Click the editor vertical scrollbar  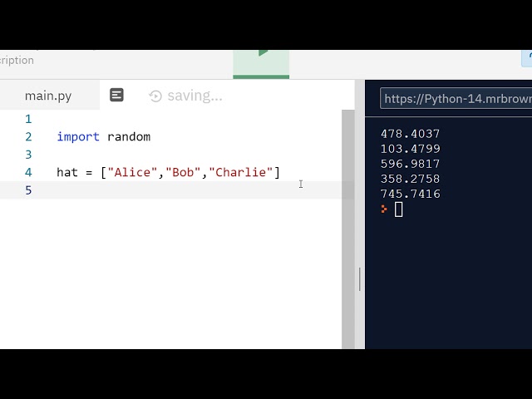tap(347, 229)
